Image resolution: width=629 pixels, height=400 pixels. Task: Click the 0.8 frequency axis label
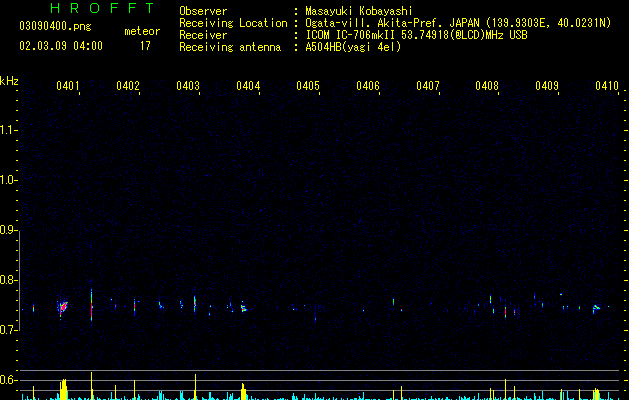(x=7, y=280)
